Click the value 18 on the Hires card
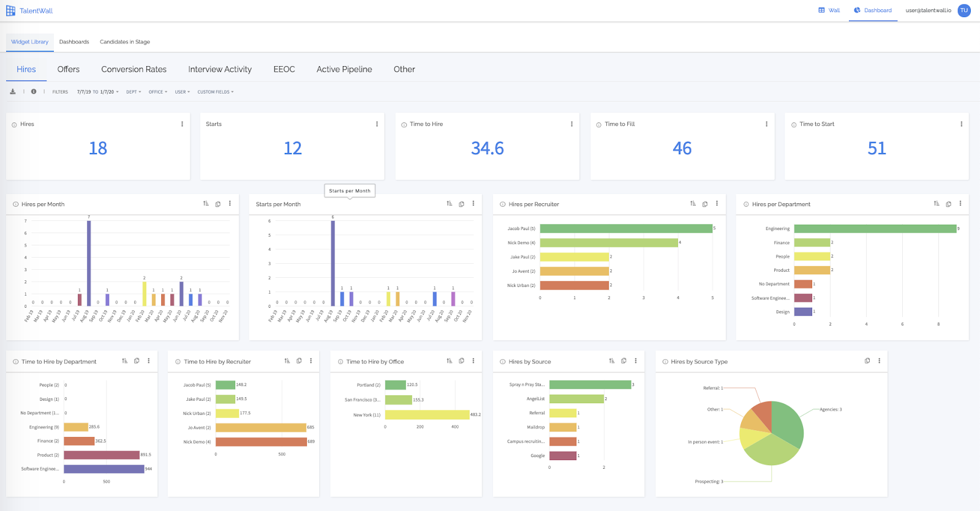Screen dimensions: 980x511 coord(98,148)
